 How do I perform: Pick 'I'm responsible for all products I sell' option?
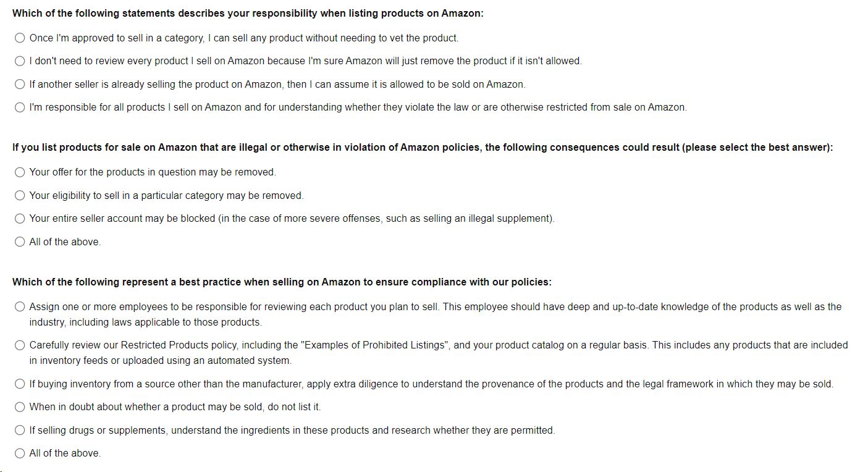(20, 107)
